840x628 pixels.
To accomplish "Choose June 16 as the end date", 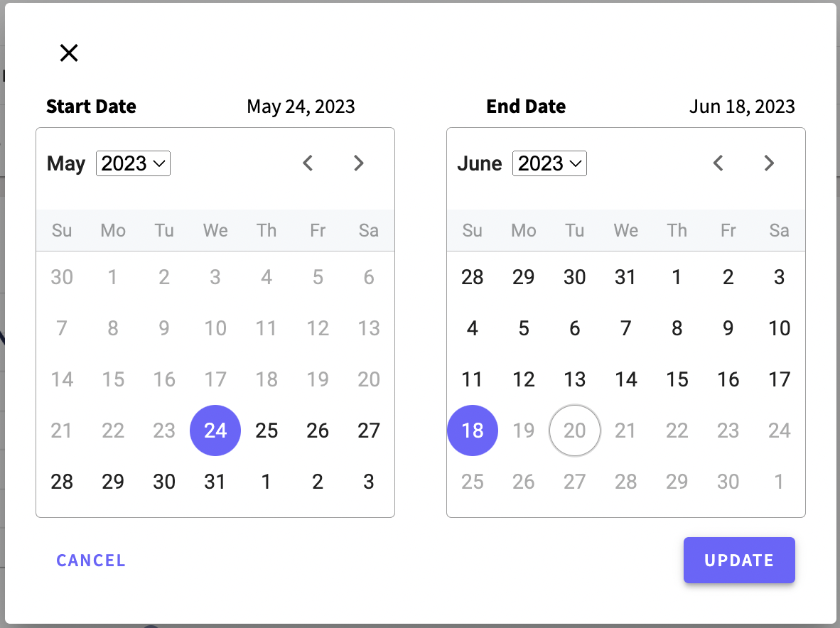I will tap(728, 379).
